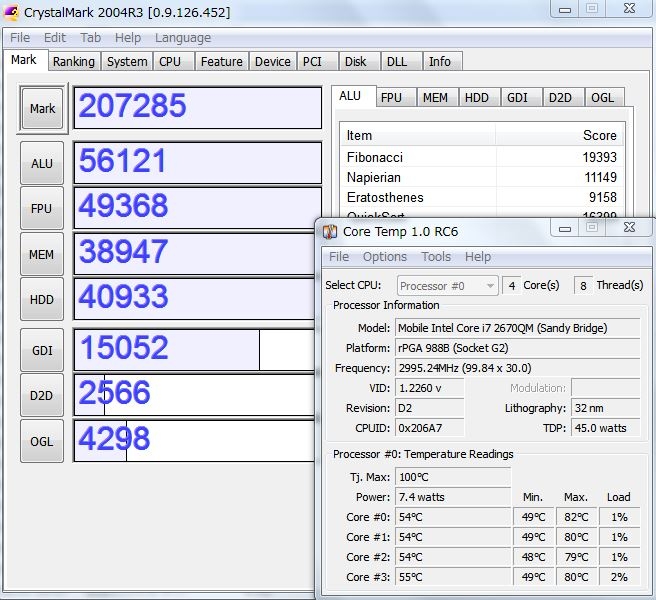Screen dimensions: 656x600
Task: Switch to the Ranking tab
Action: pos(74,62)
